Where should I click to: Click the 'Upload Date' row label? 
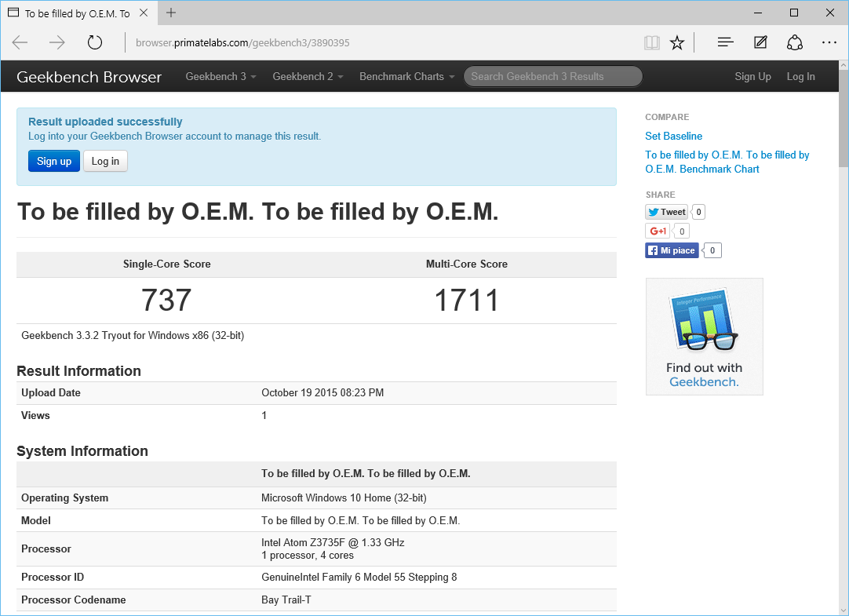tap(51, 392)
